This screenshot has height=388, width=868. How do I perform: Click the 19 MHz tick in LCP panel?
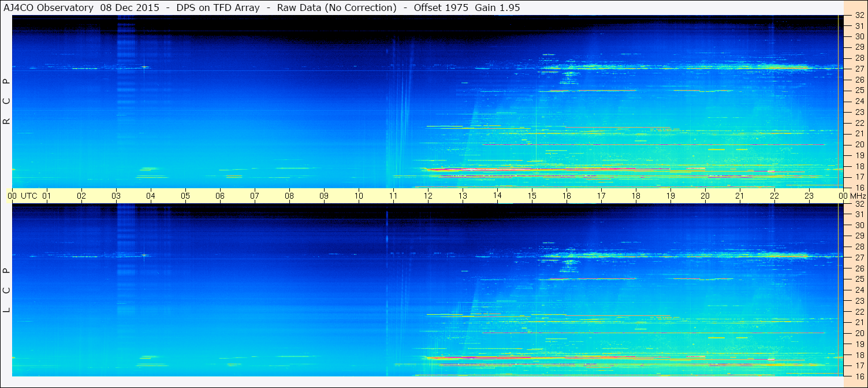[x=859, y=344]
